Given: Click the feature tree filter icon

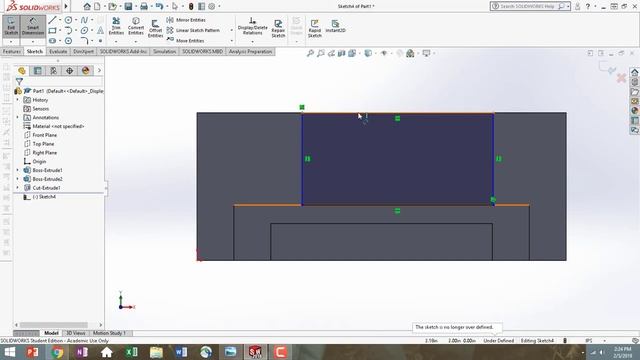Looking at the screenshot, I should [19, 81].
